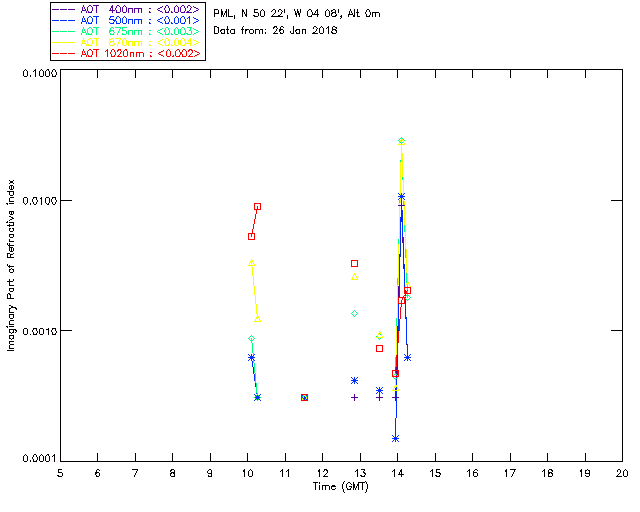This screenshot has width=640, height=512.
Task: Click the blue asterisk at 0.01 near 14
Action: pyautogui.click(x=402, y=197)
